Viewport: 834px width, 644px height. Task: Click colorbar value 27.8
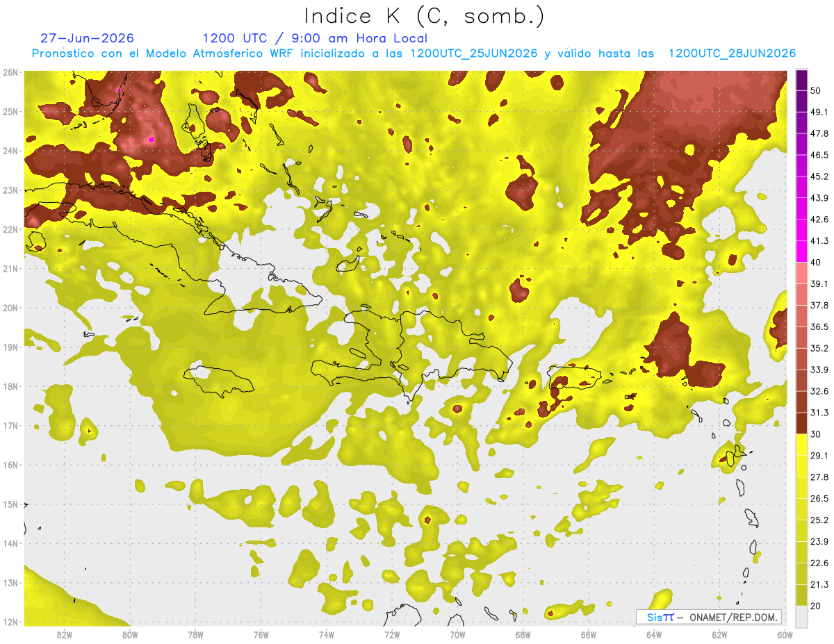pyautogui.click(x=819, y=477)
